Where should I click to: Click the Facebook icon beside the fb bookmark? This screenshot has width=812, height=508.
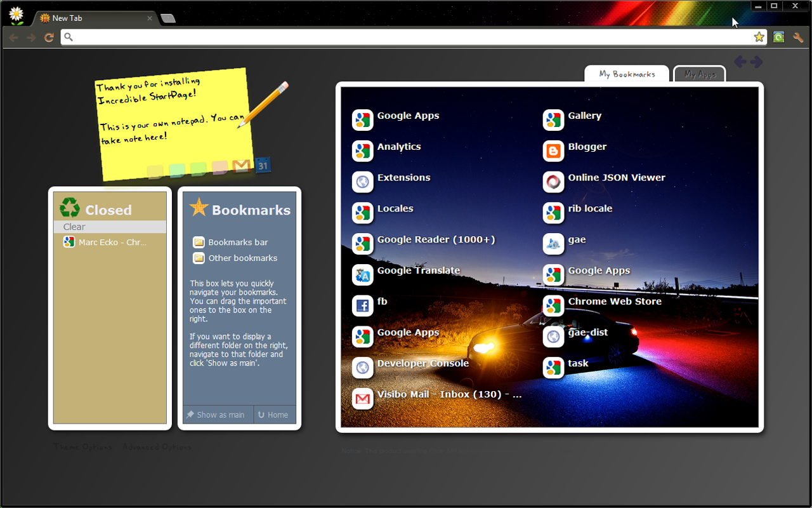pyautogui.click(x=362, y=305)
